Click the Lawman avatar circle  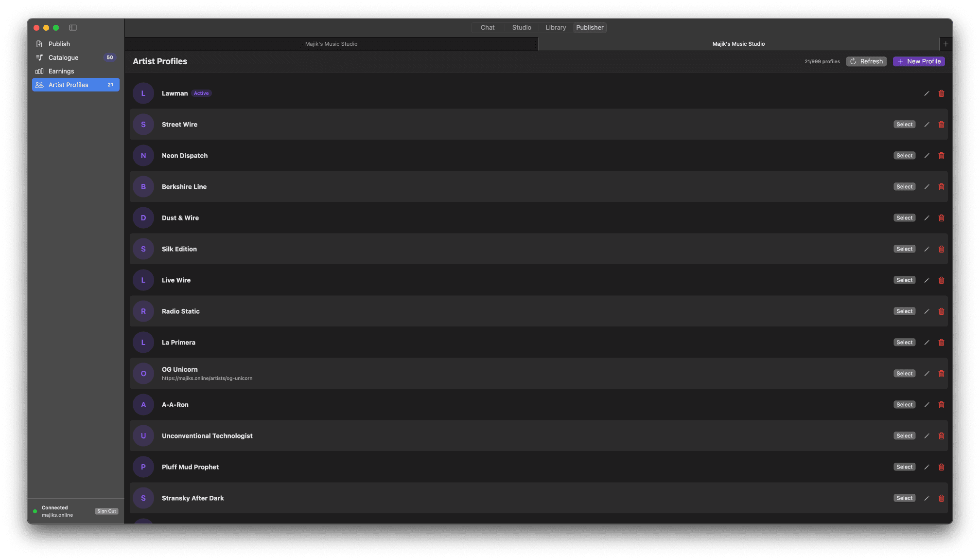pyautogui.click(x=143, y=93)
